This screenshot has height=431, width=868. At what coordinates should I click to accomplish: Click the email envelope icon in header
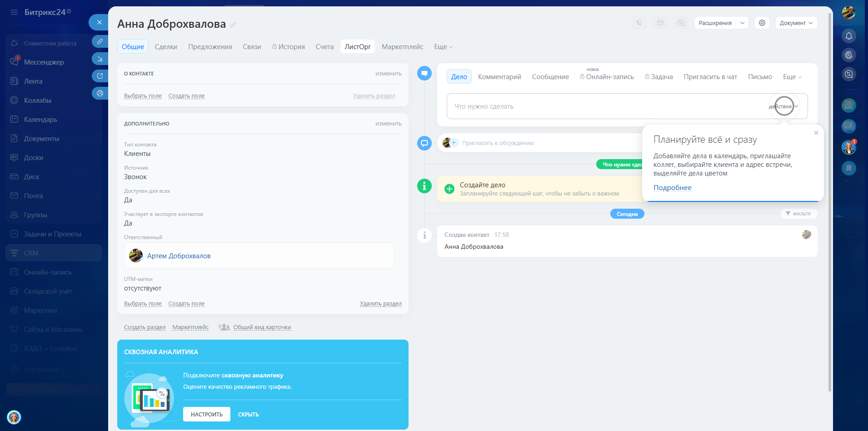tap(660, 23)
